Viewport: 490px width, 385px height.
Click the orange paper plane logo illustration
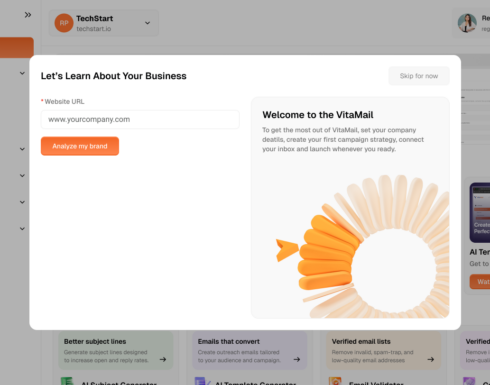pos(286,250)
